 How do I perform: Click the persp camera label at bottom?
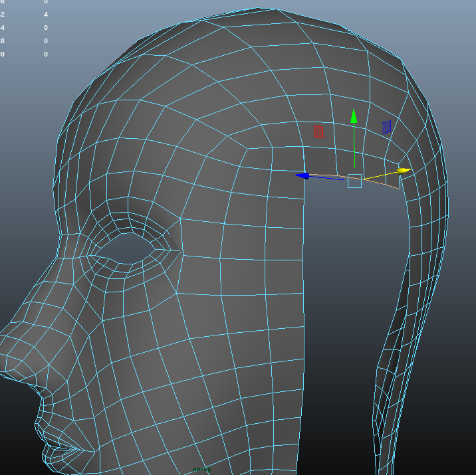click(x=201, y=470)
